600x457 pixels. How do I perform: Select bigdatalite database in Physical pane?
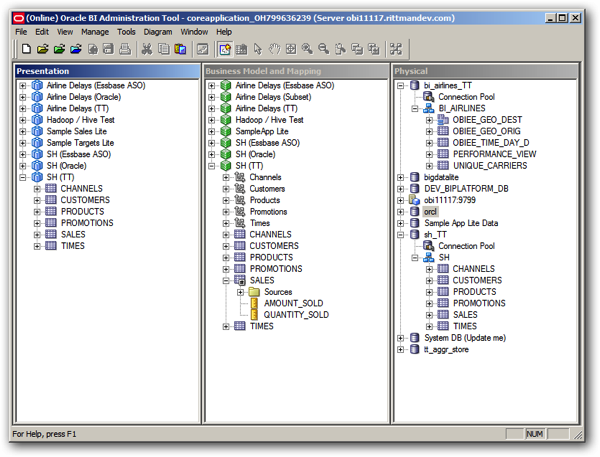pyautogui.click(x=441, y=177)
